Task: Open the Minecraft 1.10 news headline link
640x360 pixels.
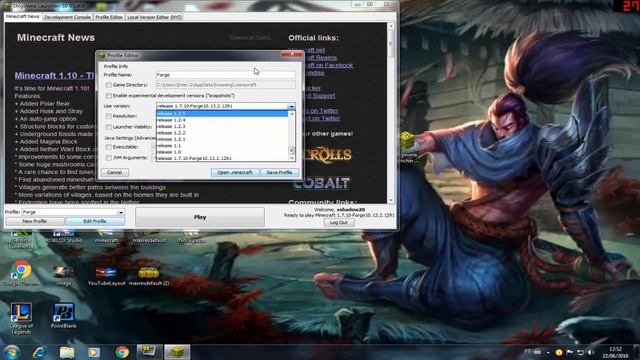Action: (55, 76)
